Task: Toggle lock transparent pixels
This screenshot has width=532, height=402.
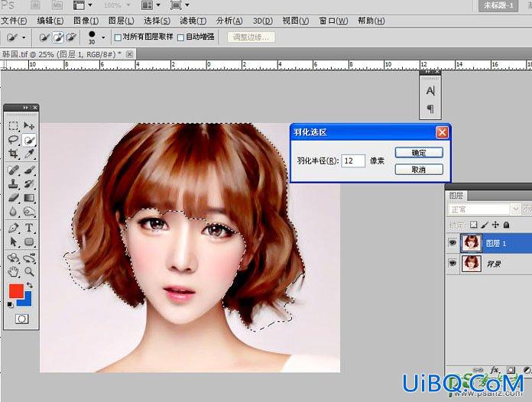Action: (474, 225)
